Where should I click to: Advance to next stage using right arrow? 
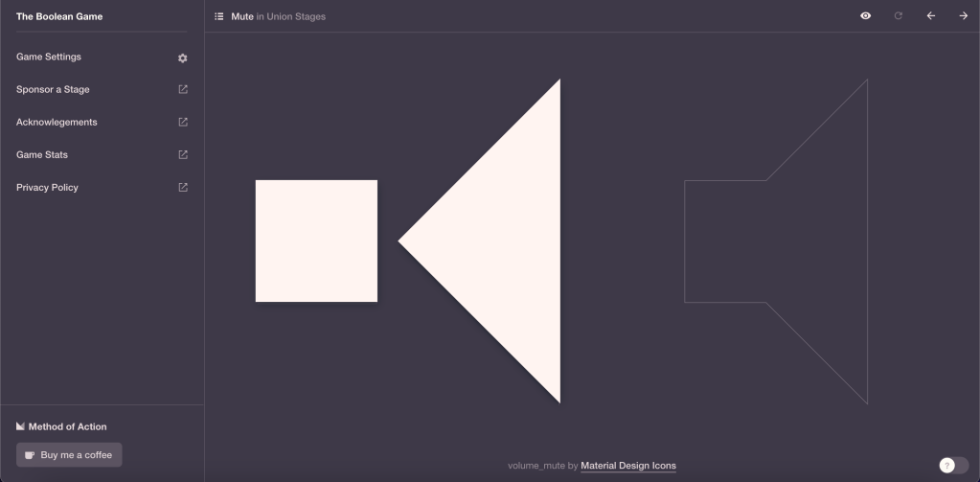963,16
